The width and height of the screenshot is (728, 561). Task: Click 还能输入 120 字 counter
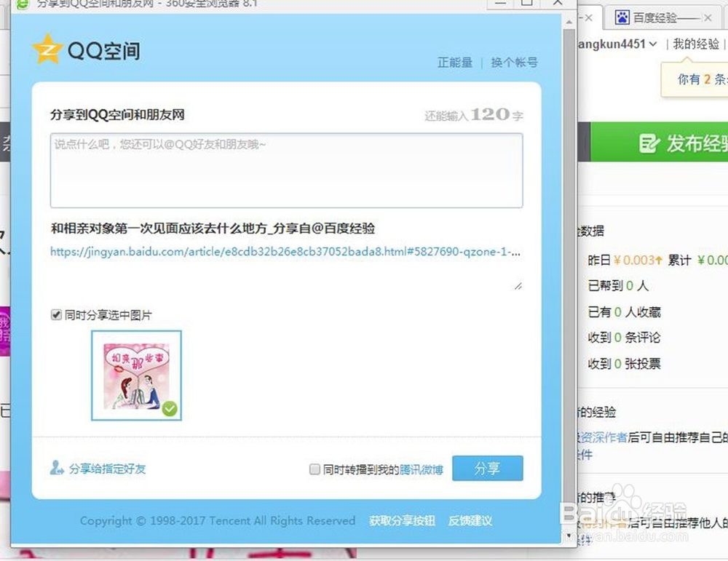(x=474, y=115)
